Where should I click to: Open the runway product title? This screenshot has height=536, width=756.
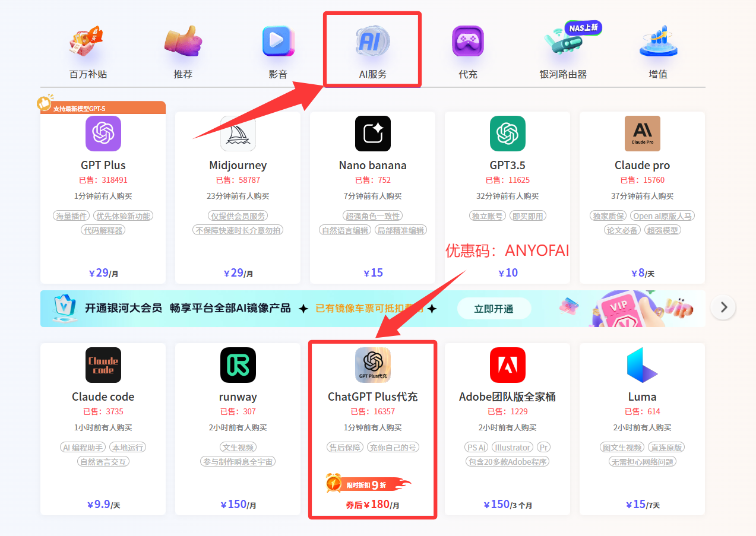tap(238, 397)
